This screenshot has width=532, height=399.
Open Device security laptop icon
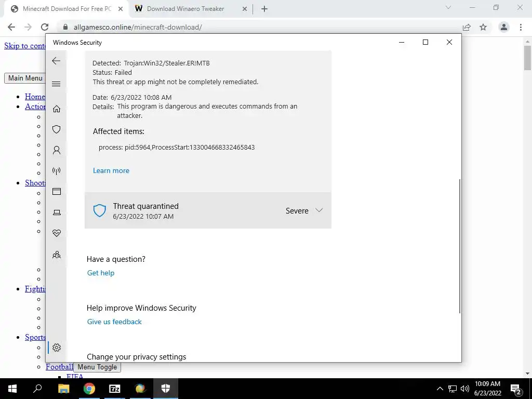(x=56, y=212)
